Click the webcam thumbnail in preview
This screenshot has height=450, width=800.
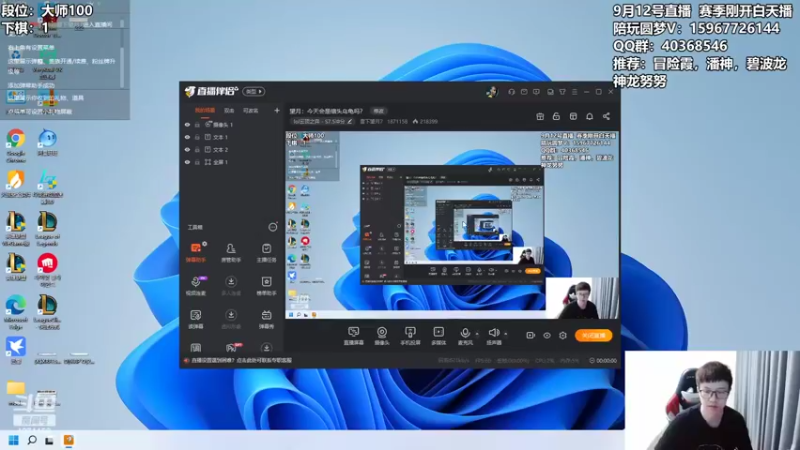pyautogui.click(x=582, y=298)
